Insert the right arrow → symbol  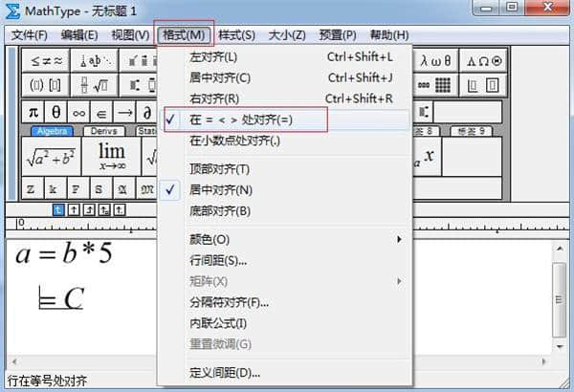[x=124, y=112]
